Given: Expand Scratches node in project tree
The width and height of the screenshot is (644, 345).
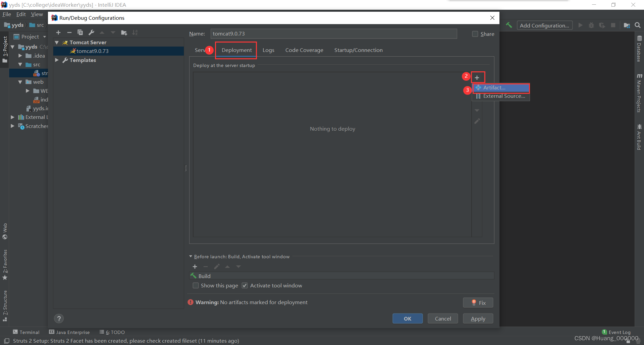Looking at the screenshot, I should [12, 126].
